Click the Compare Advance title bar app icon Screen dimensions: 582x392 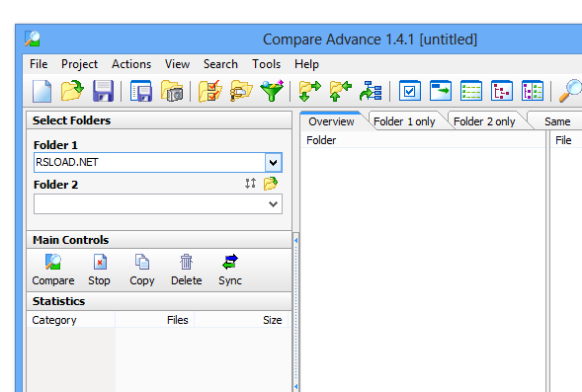tap(33, 39)
